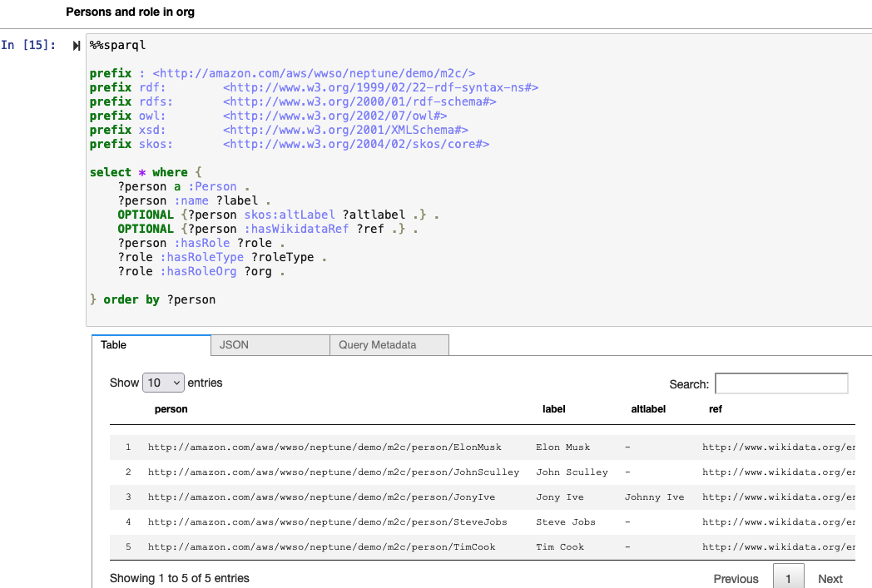Sort results by the label column
This screenshot has height=588, width=872.
555,409
